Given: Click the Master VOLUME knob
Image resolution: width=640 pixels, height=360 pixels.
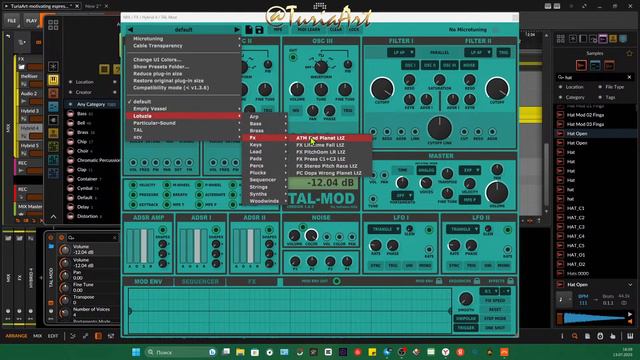Looking at the screenshot, I should pyautogui.click(x=497, y=193).
